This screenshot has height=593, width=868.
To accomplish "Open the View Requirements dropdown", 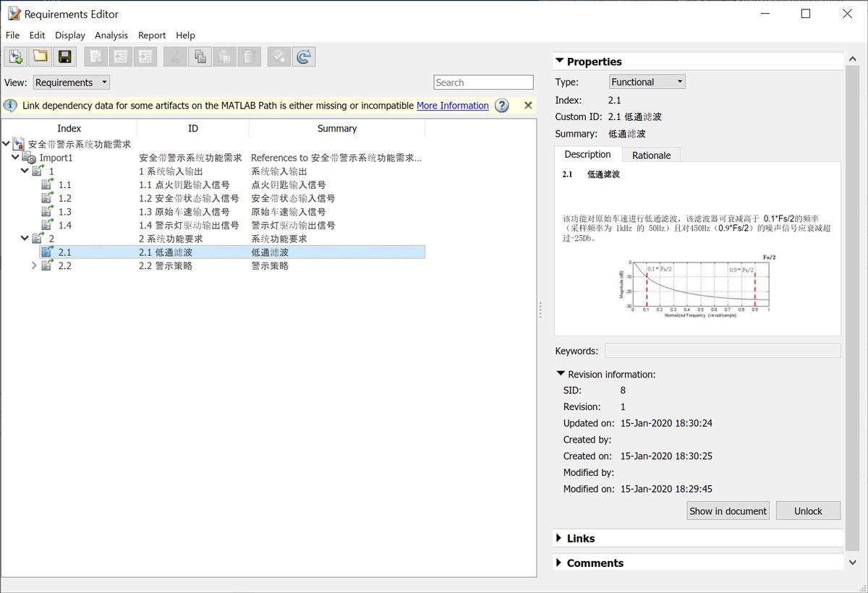I will pos(72,82).
